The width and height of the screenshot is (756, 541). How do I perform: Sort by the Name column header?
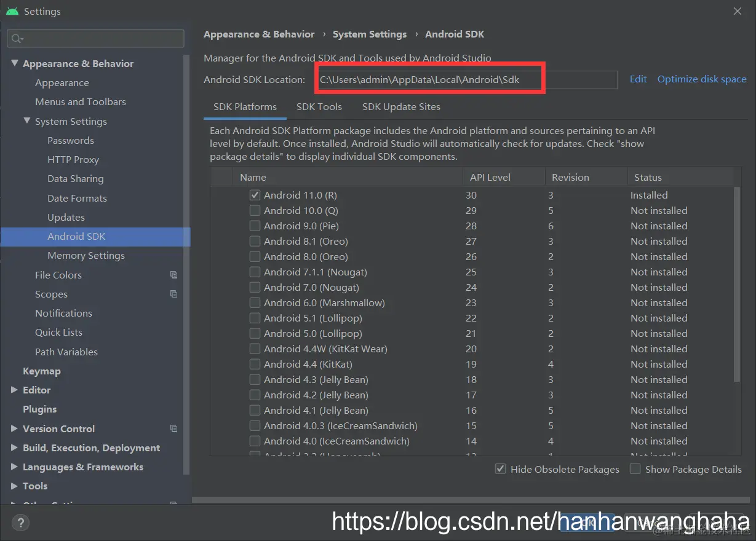click(x=347, y=177)
